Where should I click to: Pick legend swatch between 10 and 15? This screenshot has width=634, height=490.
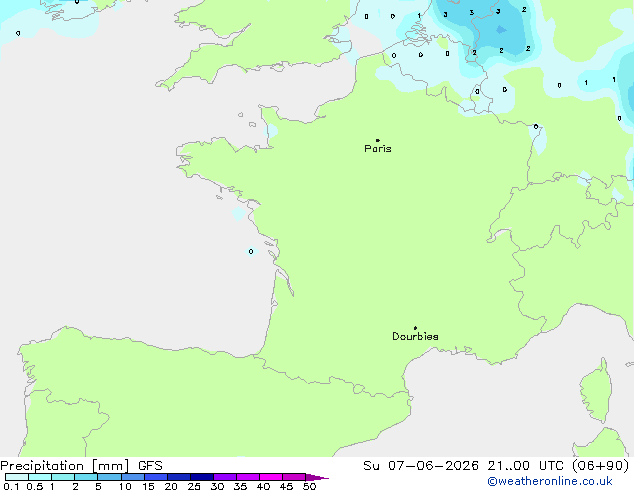tap(133, 477)
